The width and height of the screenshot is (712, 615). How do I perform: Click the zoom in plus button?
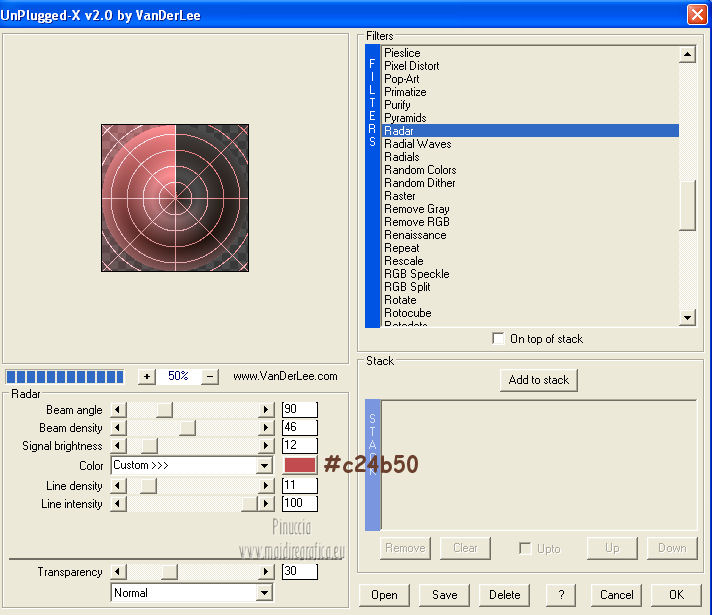(147, 377)
